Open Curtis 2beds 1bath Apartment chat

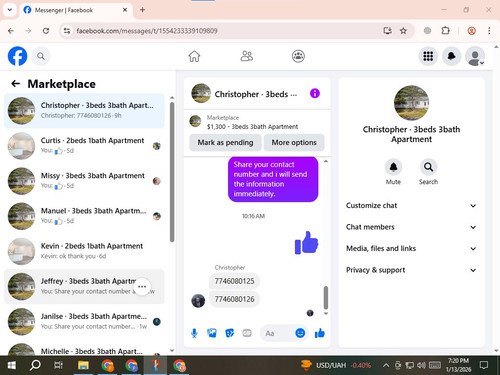click(x=84, y=146)
